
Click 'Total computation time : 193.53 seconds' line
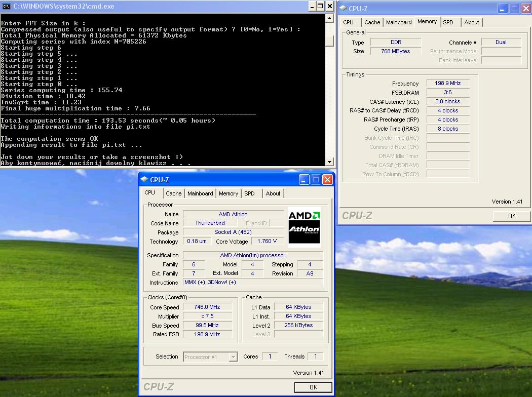click(x=108, y=121)
